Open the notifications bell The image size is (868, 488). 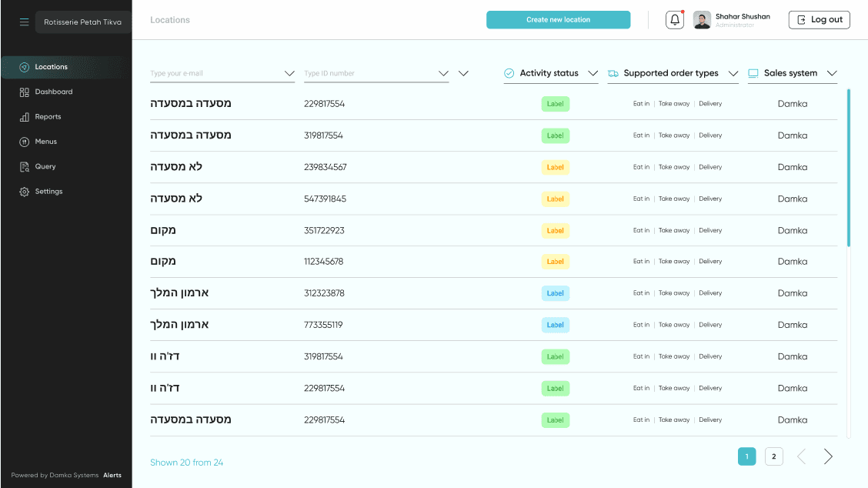click(x=675, y=20)
